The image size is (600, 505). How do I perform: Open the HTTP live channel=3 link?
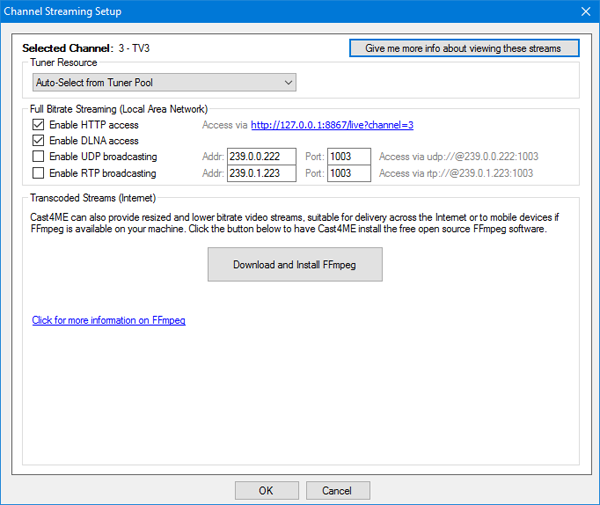point(332,125)
